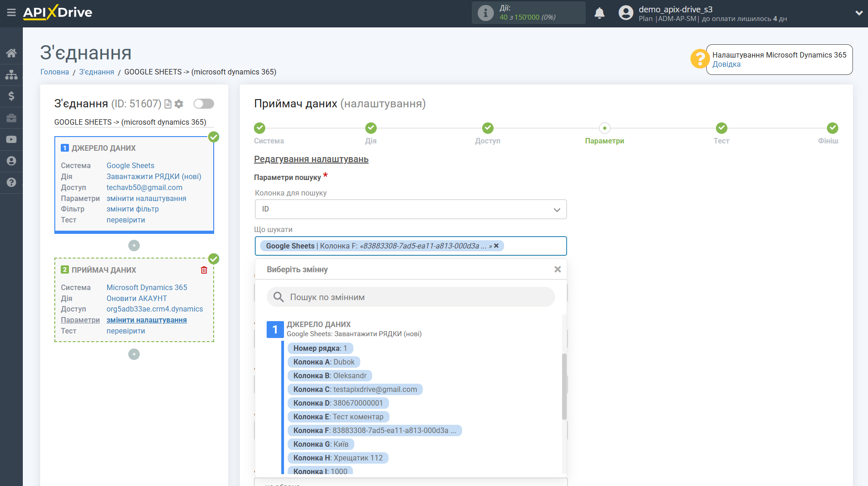This screenshot has height=486, width=868.
Task: Add block after data receiver
Action: tap(134, 354)
